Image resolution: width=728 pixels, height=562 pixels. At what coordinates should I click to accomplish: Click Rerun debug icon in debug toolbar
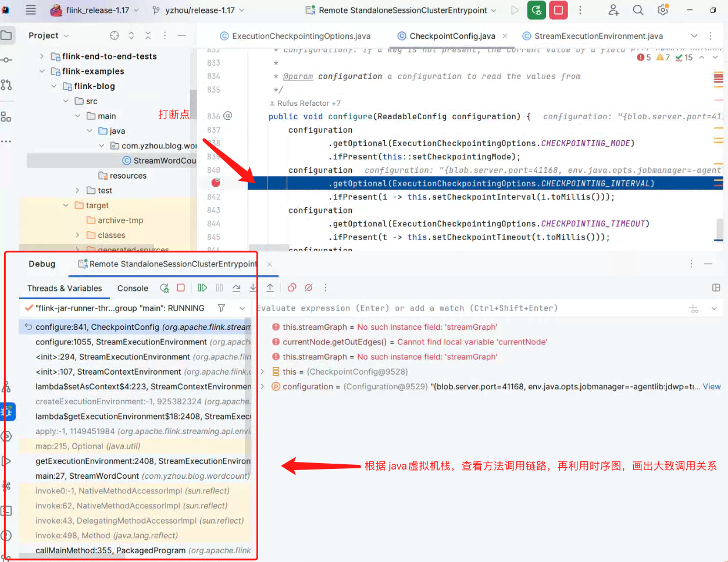[165, 288]
